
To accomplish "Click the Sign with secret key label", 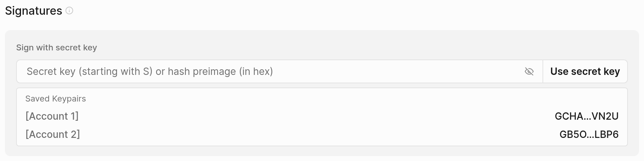I will (56, 48).
